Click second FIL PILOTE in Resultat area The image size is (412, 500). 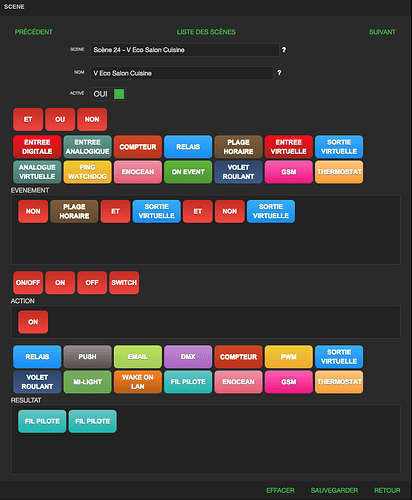tap(93, 421)
